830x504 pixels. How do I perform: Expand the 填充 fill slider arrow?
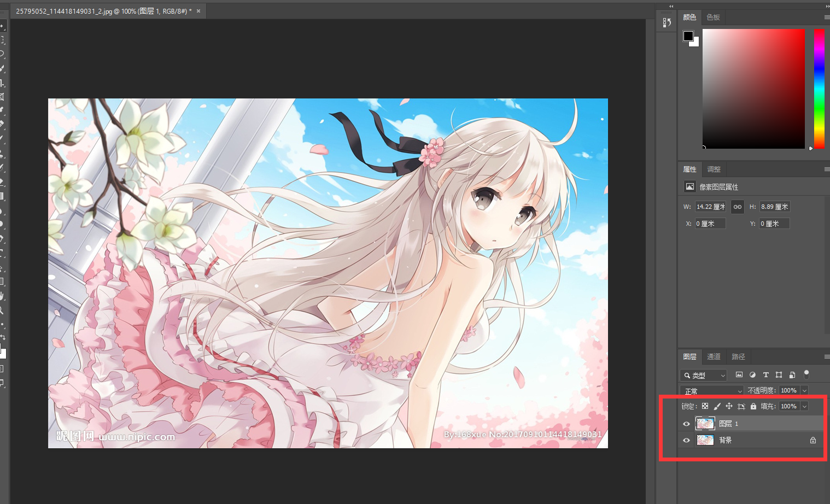pyautogui.click(x=804, y=406)
